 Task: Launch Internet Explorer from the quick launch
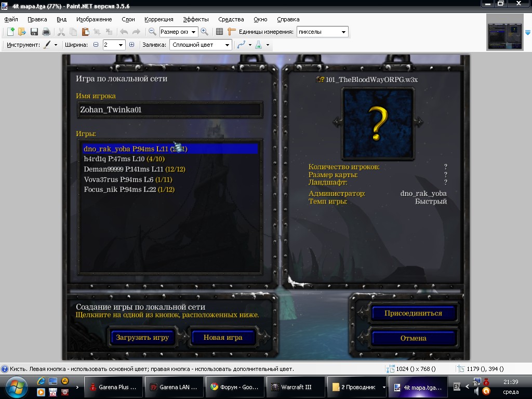pos(41,381)
